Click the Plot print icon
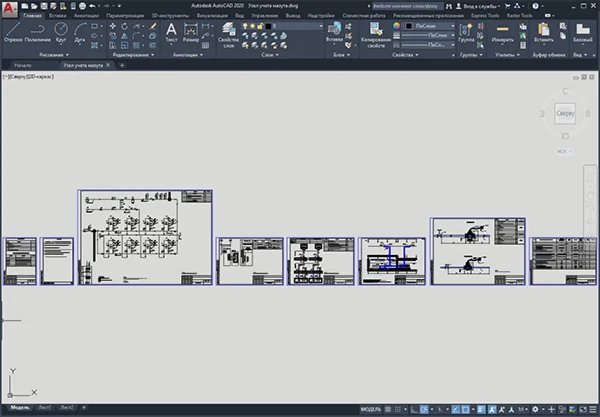The image size is (600, 417). click(x=82, y=6)
